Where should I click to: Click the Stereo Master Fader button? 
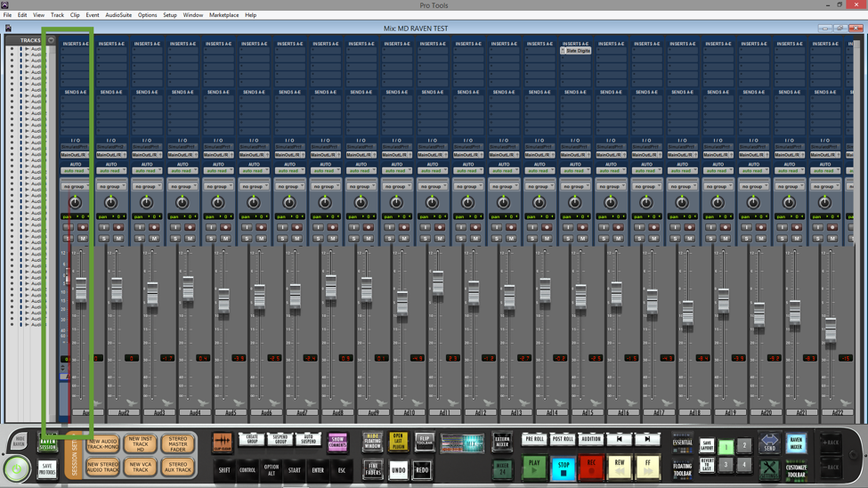coord(178,443)
